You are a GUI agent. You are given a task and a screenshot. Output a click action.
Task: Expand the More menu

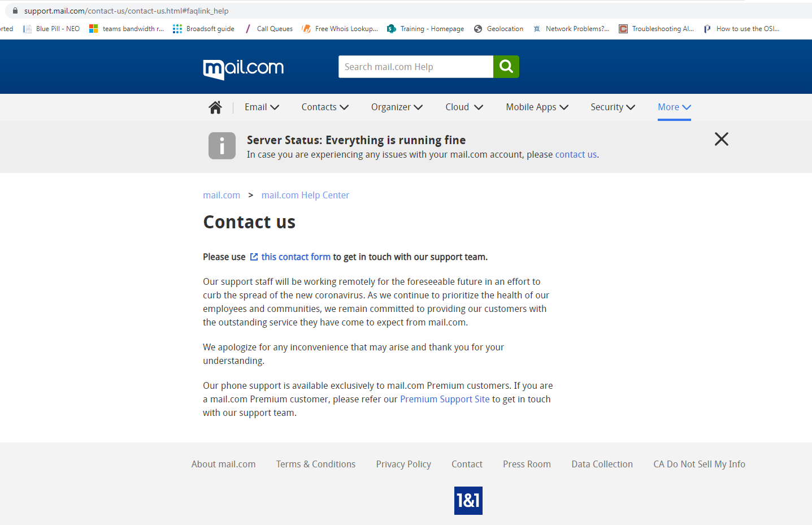(x=674, y=107)
